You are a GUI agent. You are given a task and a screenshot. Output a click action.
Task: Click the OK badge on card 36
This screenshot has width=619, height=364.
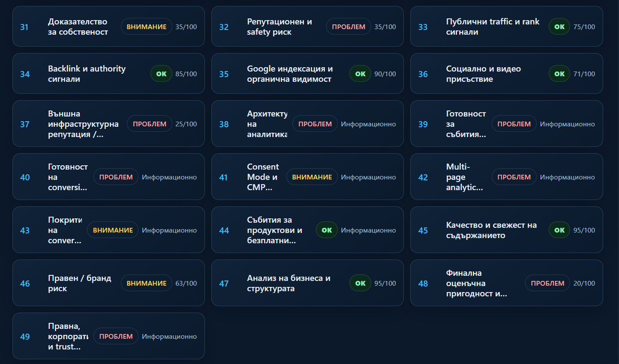pyautogui.click(x=559, y=74)
